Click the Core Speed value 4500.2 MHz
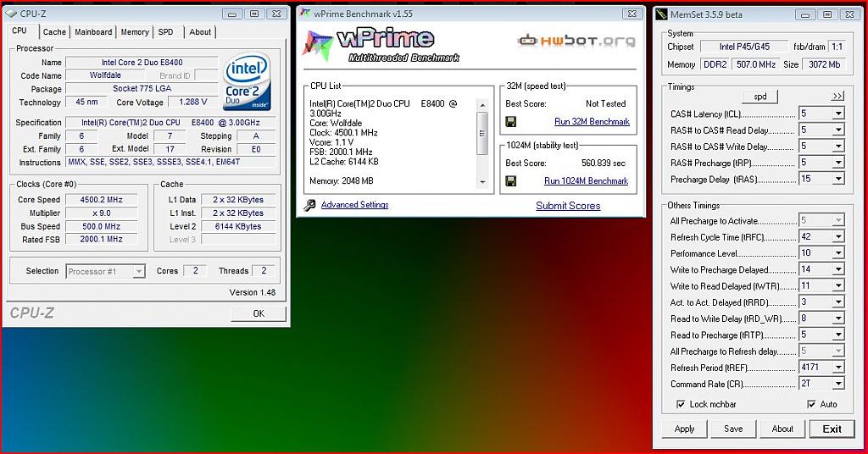 pos(102,200)
